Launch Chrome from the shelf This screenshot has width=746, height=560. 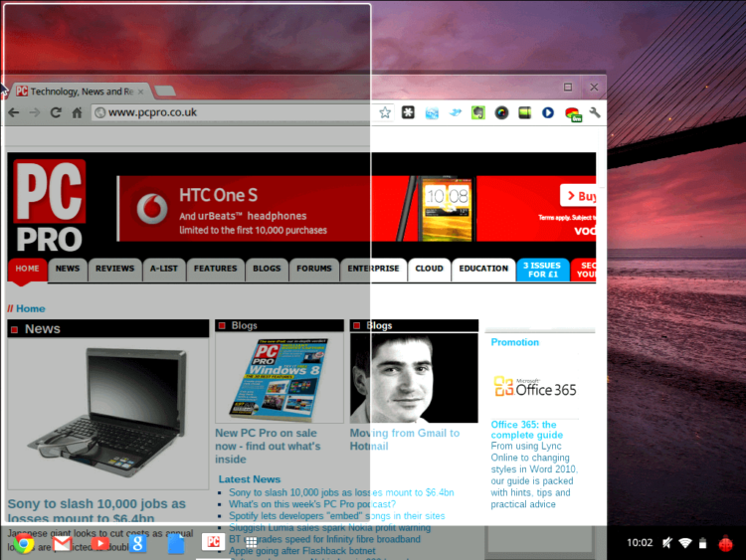[x=24, y=543]
